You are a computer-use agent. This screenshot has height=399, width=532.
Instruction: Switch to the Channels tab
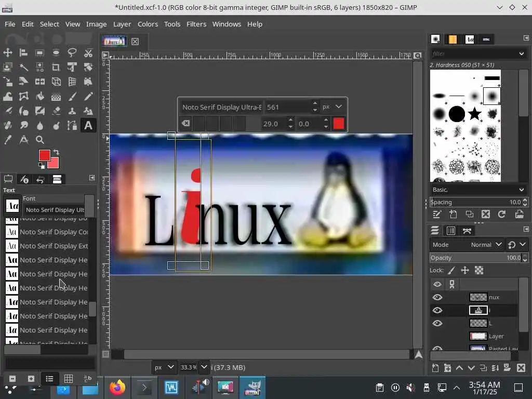[x=451, y=231]
